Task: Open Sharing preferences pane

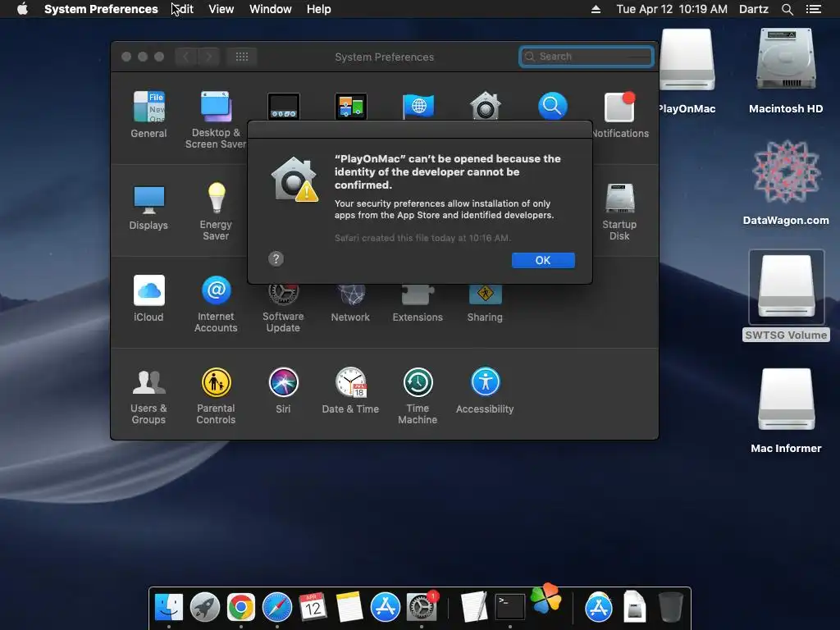Action: click(485, 304)
